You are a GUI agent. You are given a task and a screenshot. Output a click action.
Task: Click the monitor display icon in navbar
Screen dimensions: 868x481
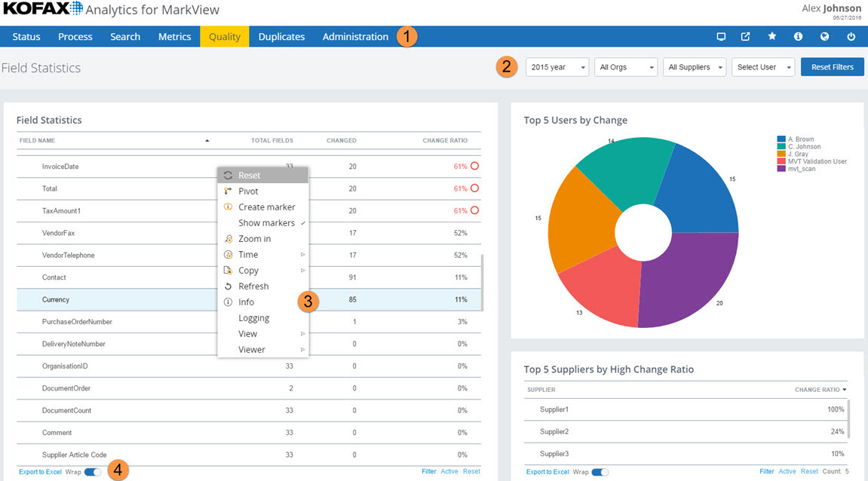[x=721, y=36]
